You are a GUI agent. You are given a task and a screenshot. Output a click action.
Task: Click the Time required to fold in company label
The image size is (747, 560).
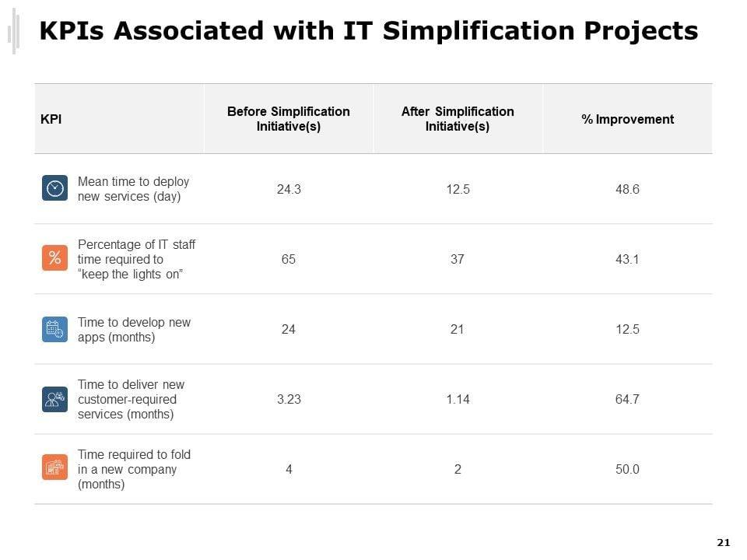click(x=134, y=469)
